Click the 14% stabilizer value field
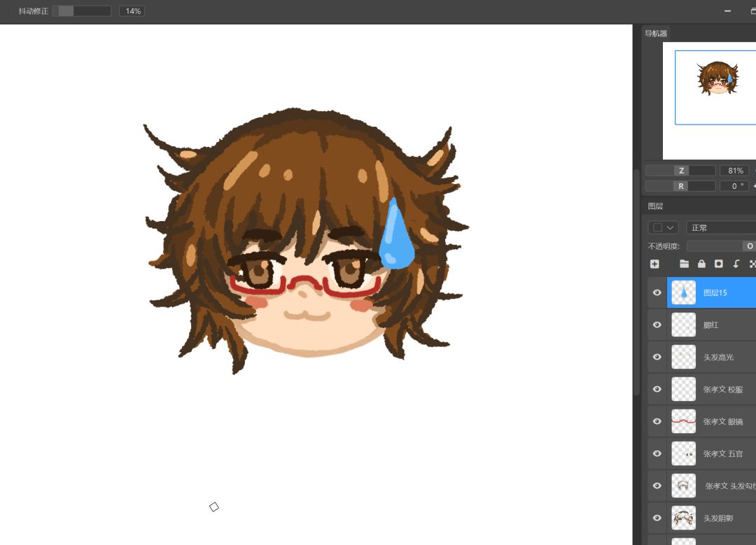 click(x=132, y=11)
